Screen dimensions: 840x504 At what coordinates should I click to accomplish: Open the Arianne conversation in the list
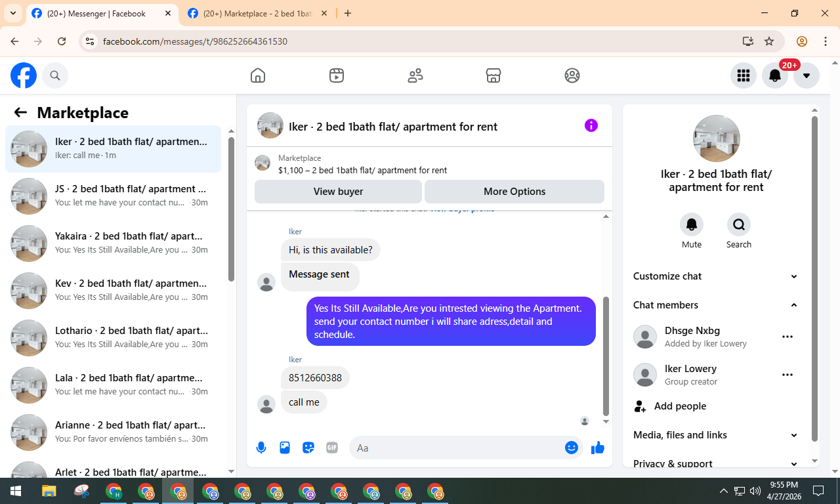click(x=114, y=432)
